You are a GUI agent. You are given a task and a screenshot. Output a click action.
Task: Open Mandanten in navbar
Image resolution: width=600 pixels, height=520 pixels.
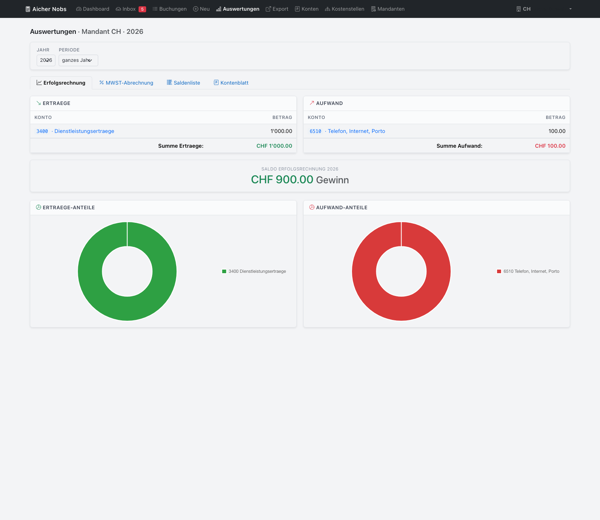(x=388, y=9)
